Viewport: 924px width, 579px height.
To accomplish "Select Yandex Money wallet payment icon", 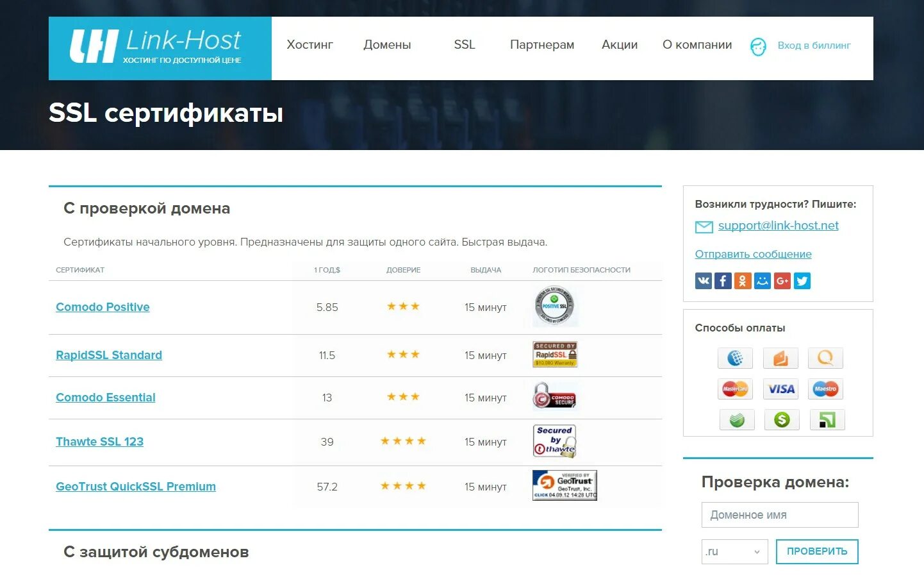I will tap(780, 358).
